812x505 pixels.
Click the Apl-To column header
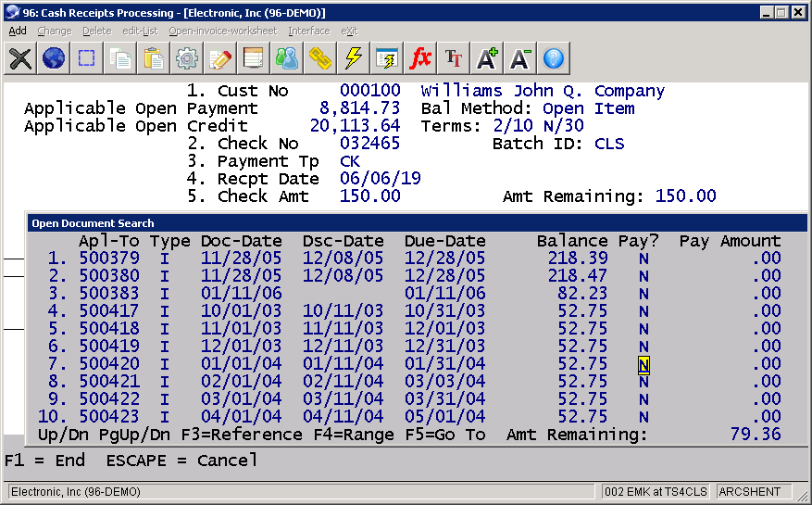coord(109,241)
